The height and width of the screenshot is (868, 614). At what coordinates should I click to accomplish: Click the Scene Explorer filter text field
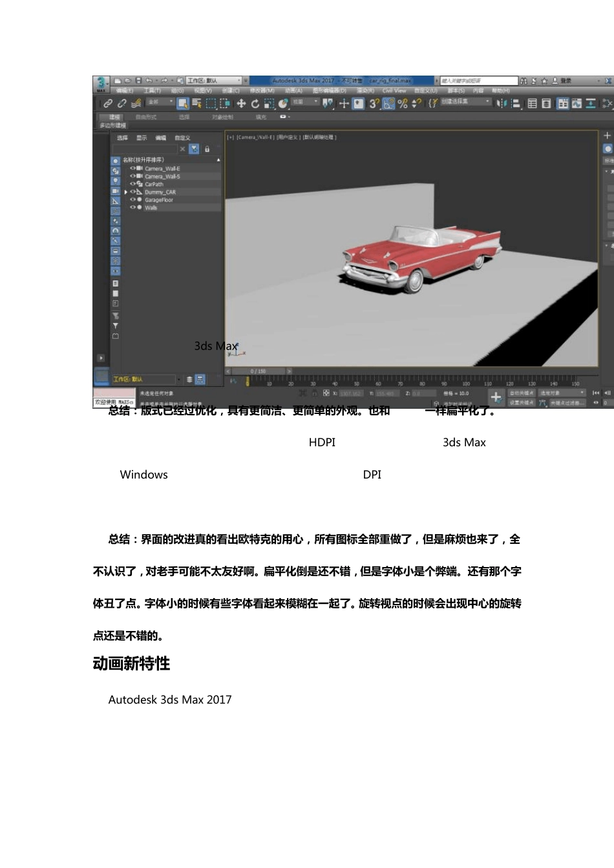click(x=145, y=149)
